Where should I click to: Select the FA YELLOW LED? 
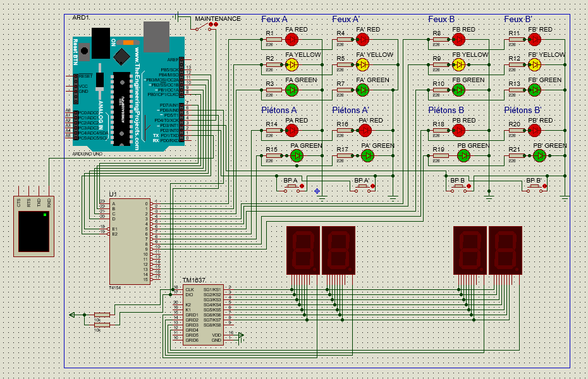pyautogui.click(x=291, y=65)
